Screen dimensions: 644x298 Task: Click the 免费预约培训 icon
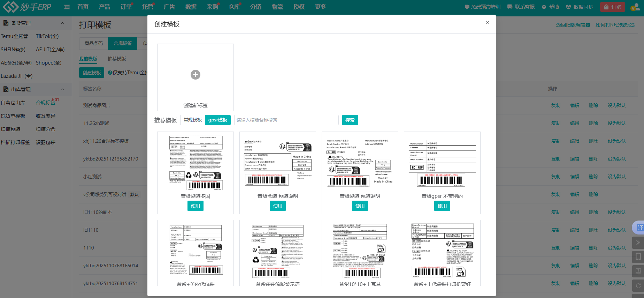[467, 7]
